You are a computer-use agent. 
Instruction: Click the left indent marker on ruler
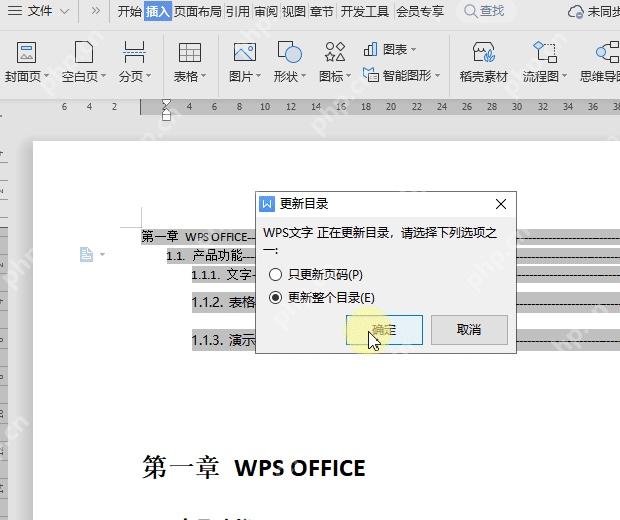point(166,115)
